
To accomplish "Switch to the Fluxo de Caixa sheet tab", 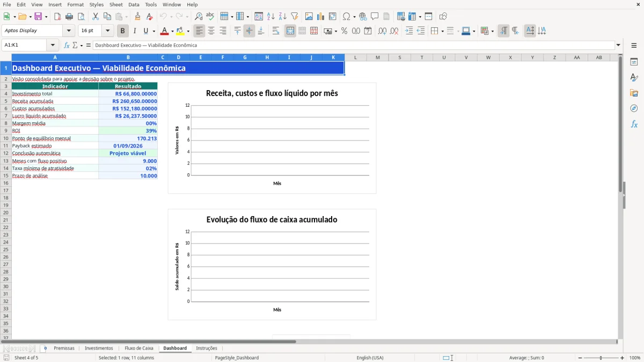I will pos(139,349).
